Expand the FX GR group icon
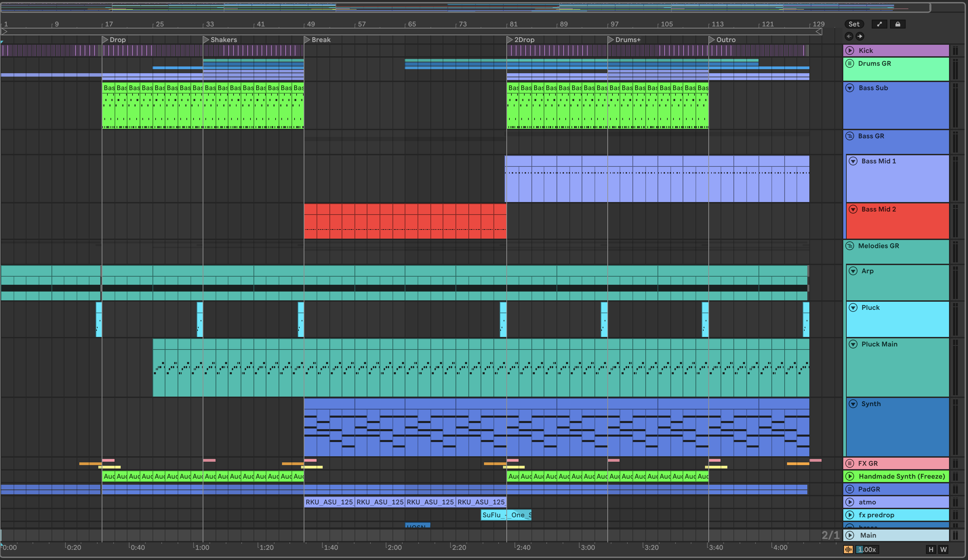 point(850,463)
